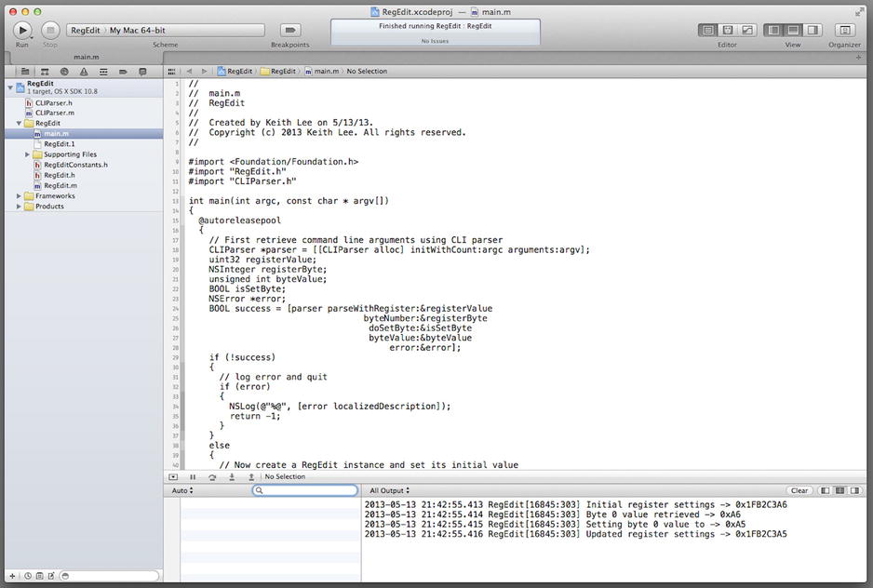Step over in the debug bar
The image size is (873, 588).
pyautogui.click(x=212, y=477)
